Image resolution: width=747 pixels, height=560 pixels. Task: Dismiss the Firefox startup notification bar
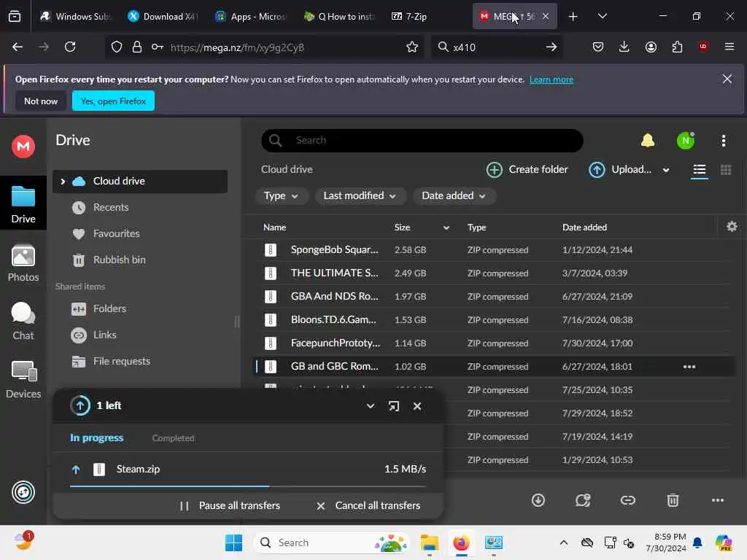(727, 79)
